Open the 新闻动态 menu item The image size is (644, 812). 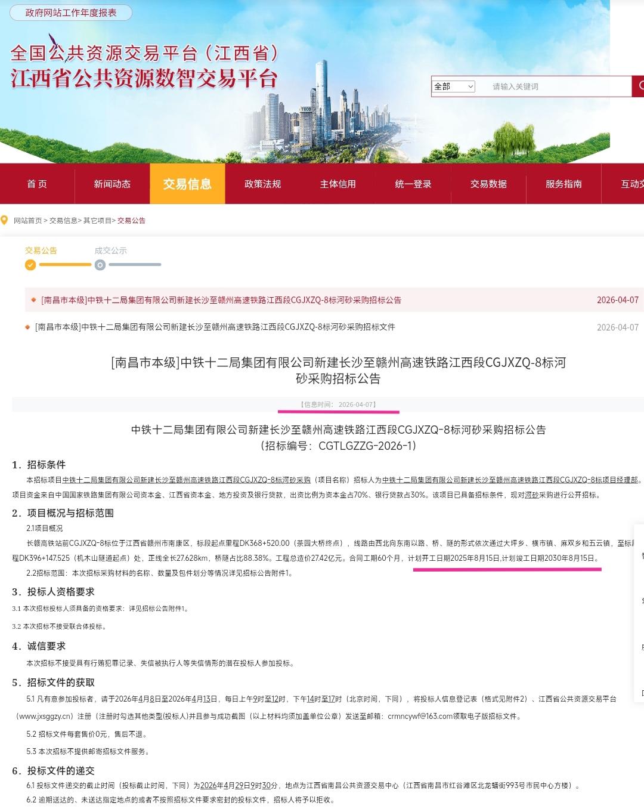click(111, 184)
